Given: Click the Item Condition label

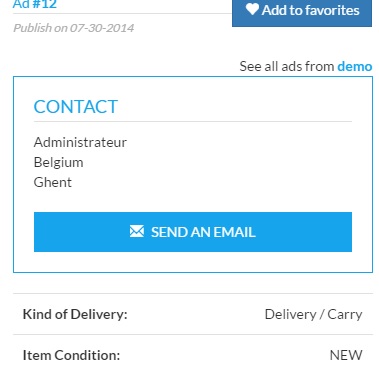Looking at the screenshot, I should point(71,355).
